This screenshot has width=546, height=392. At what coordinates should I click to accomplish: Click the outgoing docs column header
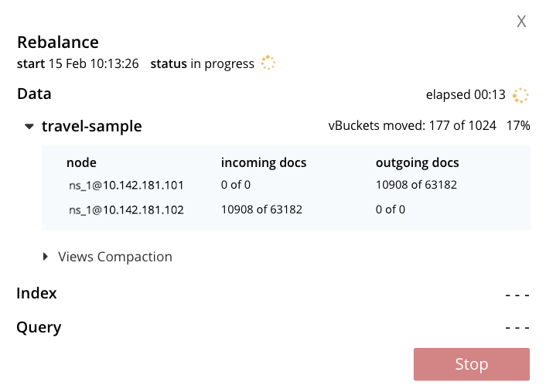pos(417,162)
